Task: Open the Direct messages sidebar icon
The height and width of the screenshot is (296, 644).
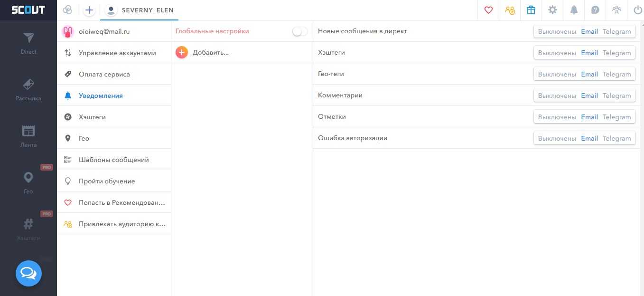Action: point(28,42)
